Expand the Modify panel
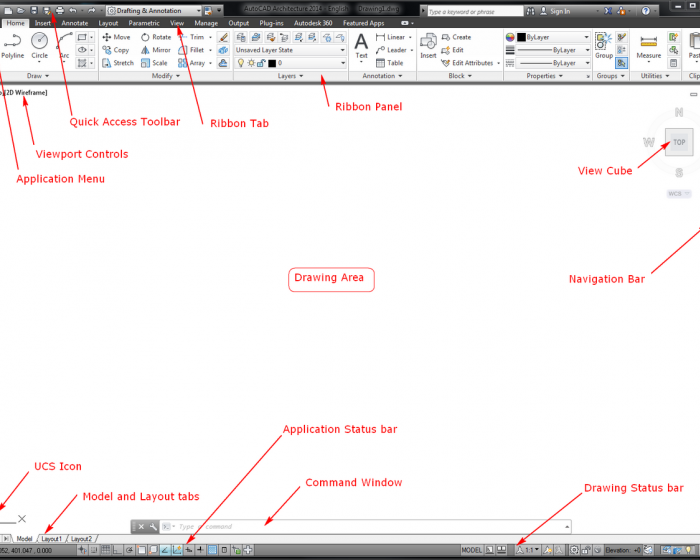Image resolution: width=700 pixels, height=560 pixels. (x=166, y=76)
